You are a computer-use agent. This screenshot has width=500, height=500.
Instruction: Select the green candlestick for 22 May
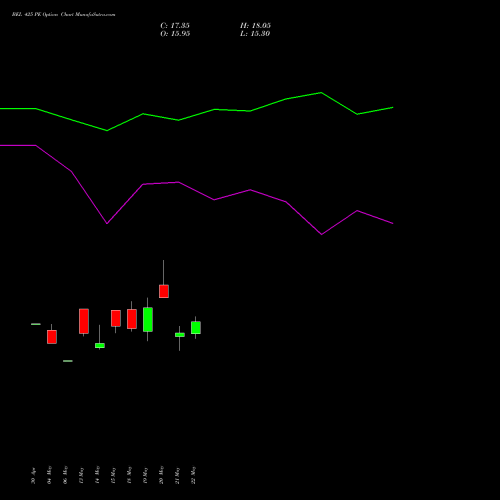pos(196,328)
